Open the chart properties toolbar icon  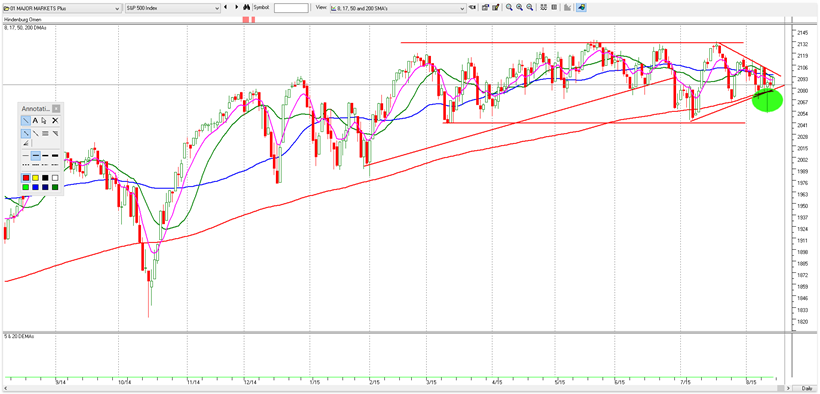point(485,7)
